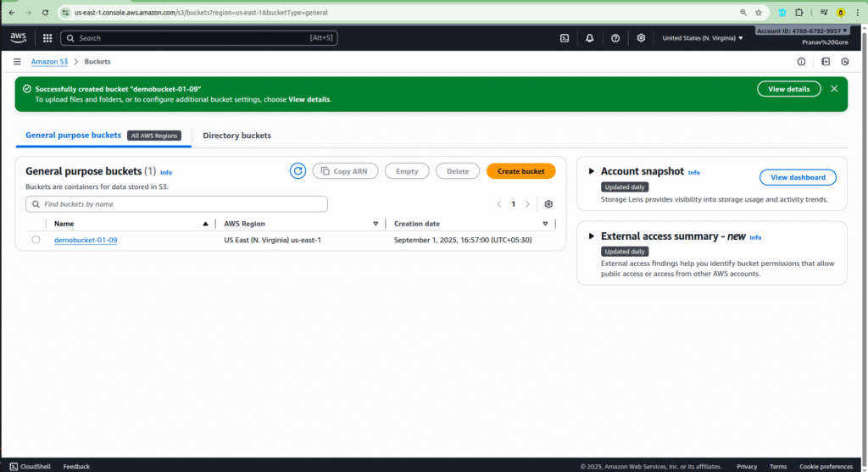Click the Empty button
Screen dimensions: 868x472
click(407, 171)
